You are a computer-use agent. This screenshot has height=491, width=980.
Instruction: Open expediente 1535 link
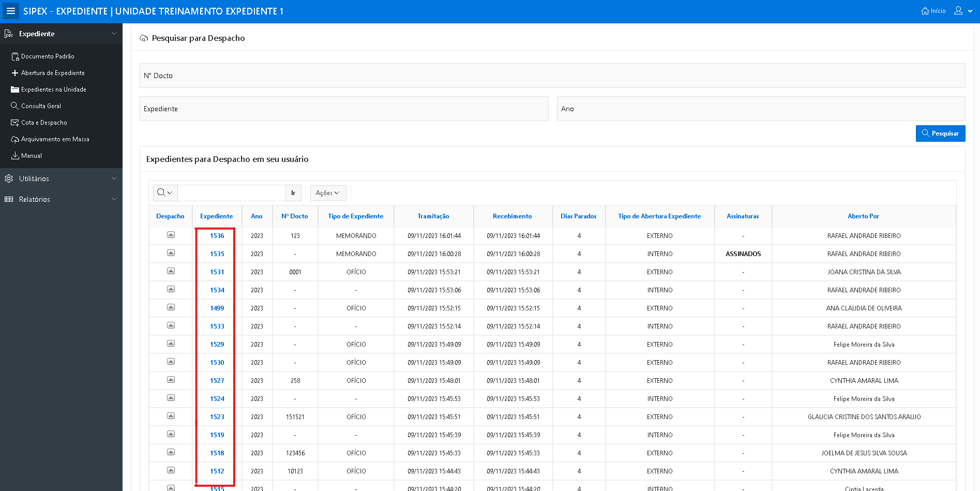217,254
